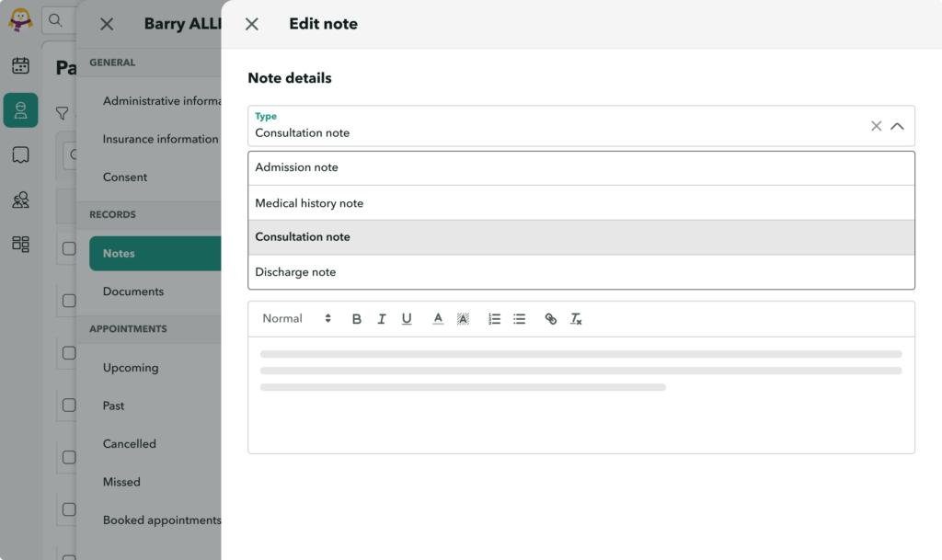Tick the first checkbox in the patient list
The height and width of the screenshot is (560, 942).
[71, 248]
